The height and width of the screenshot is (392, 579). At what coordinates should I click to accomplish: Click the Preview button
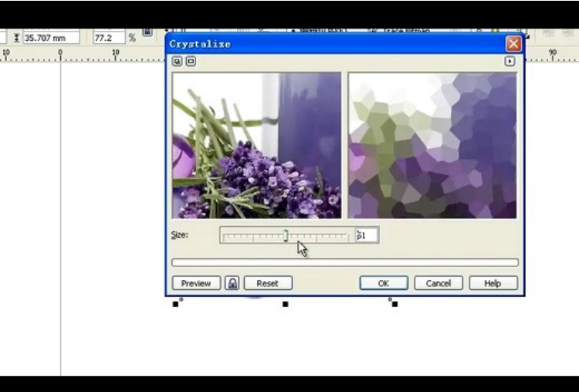(x=196, y=283)
